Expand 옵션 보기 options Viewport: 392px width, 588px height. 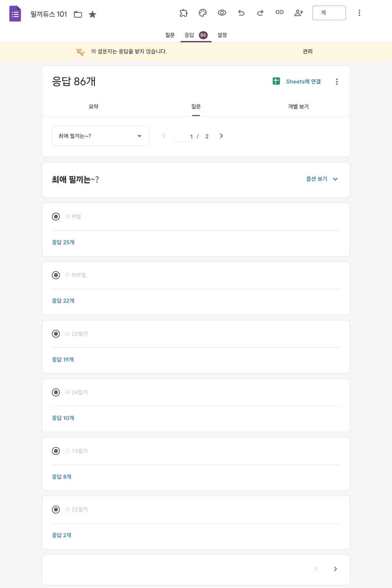322,179
